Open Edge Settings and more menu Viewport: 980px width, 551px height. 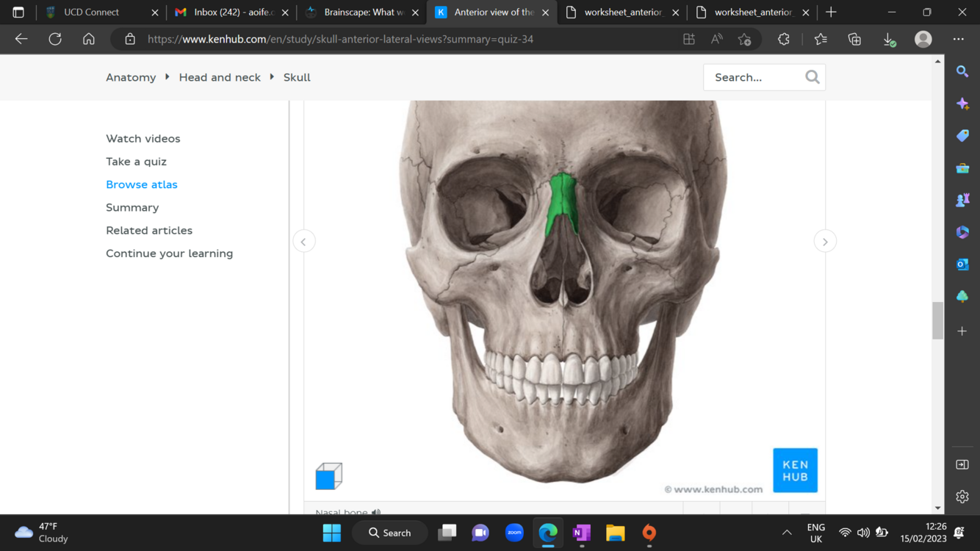click(959, 39)
